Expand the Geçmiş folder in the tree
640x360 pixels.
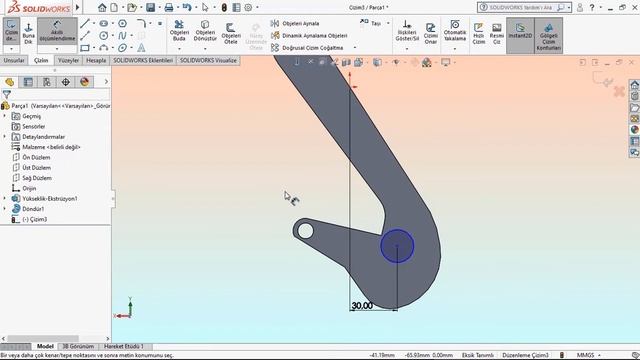[x=5, y=116]
